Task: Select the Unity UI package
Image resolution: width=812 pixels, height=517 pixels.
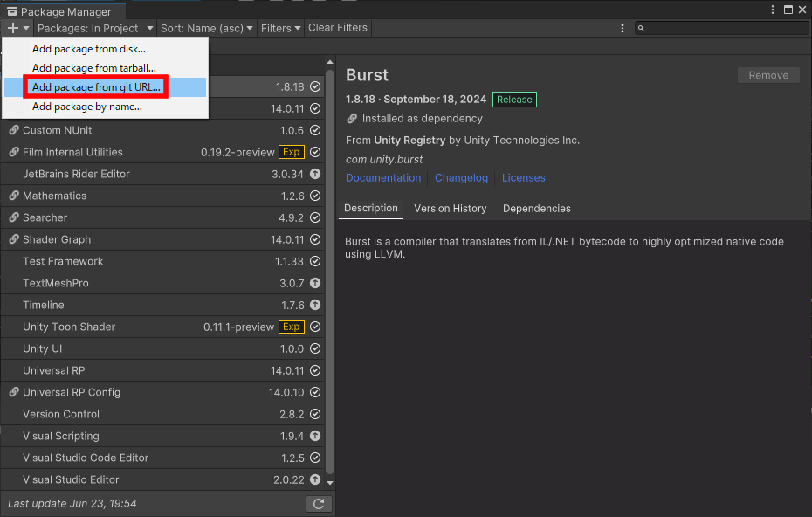Action: pyautogui.click(x=162, y=348)
